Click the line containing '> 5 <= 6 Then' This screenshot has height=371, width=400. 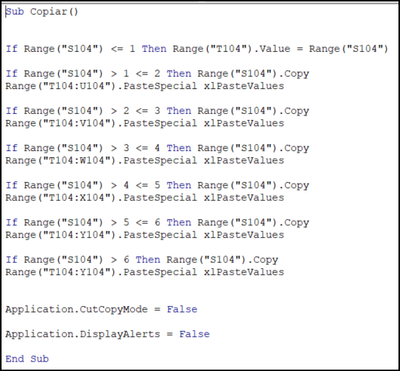(x=157, y=223)
